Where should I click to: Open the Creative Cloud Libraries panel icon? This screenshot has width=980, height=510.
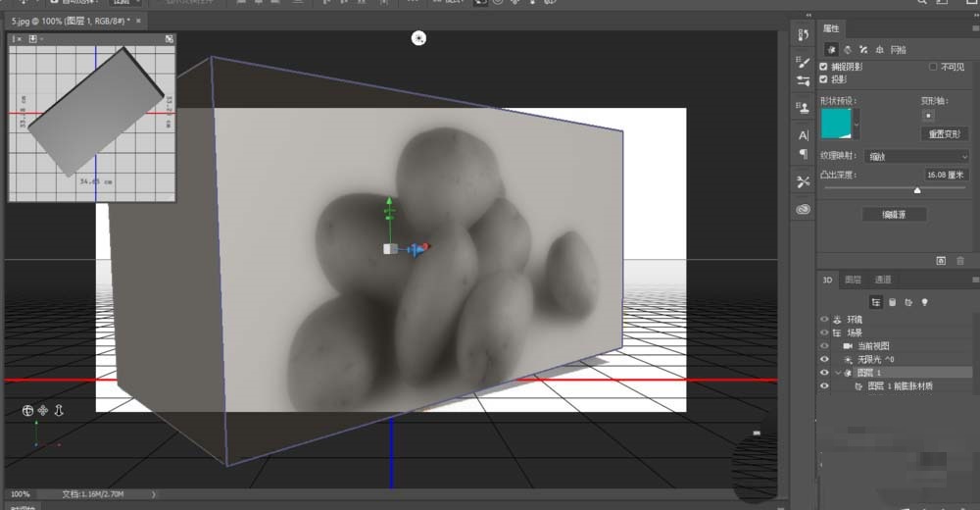point(804,208)
